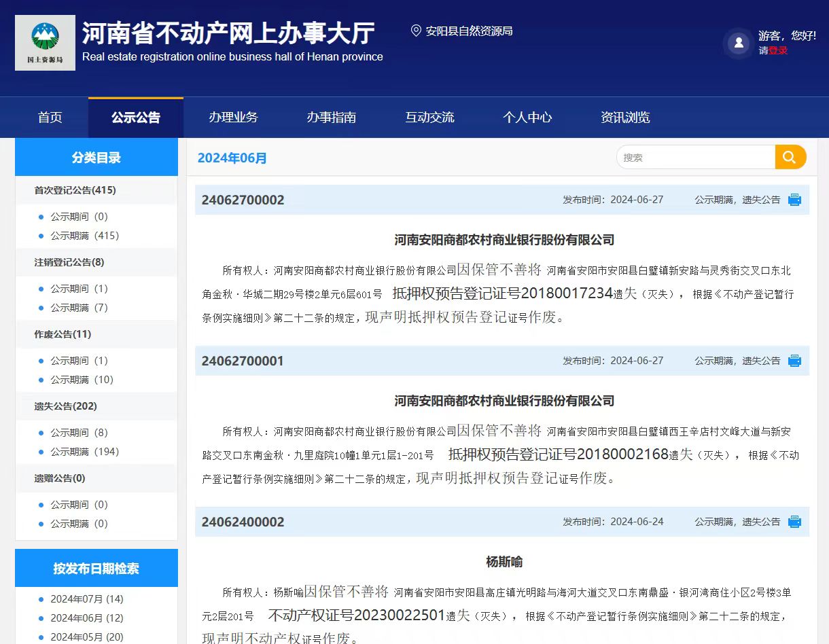Select the 公示公告 navigation tab
Image resolution: width=829 pixels, height=644 pixels.
(136, 118)
